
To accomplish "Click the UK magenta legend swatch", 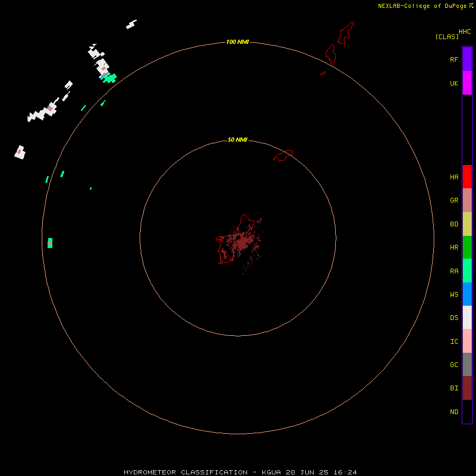I will (467, 83).
